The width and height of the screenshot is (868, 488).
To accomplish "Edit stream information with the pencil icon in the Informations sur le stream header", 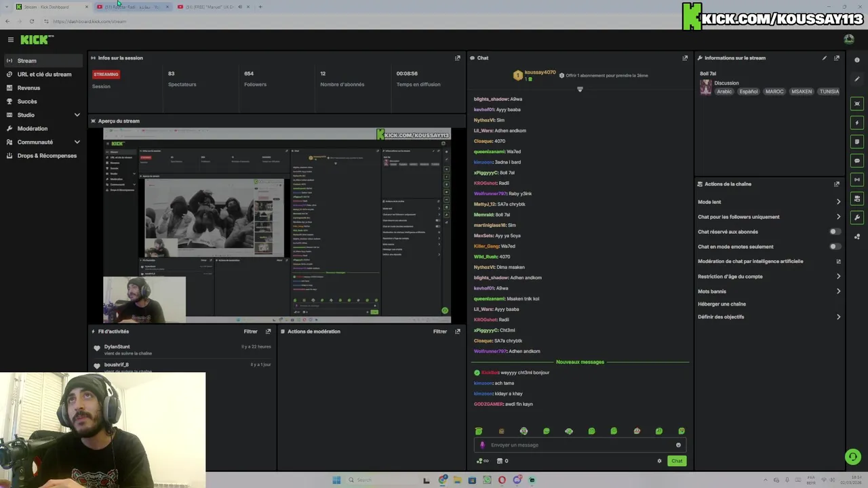I will click(825, 58).
